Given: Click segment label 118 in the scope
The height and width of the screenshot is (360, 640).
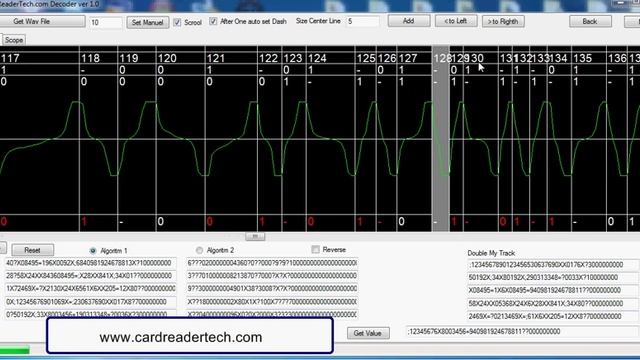Looking at the screenshot, I should click(91, 58).
